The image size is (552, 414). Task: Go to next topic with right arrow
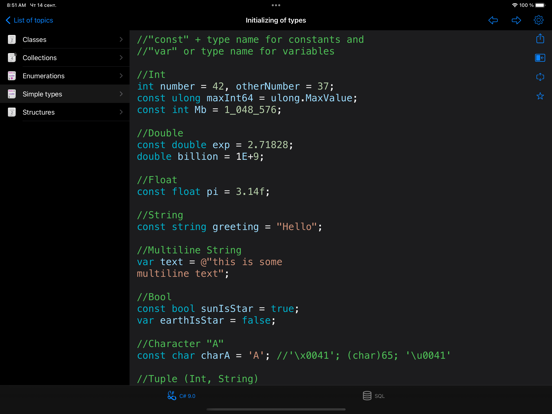[516, 20]
